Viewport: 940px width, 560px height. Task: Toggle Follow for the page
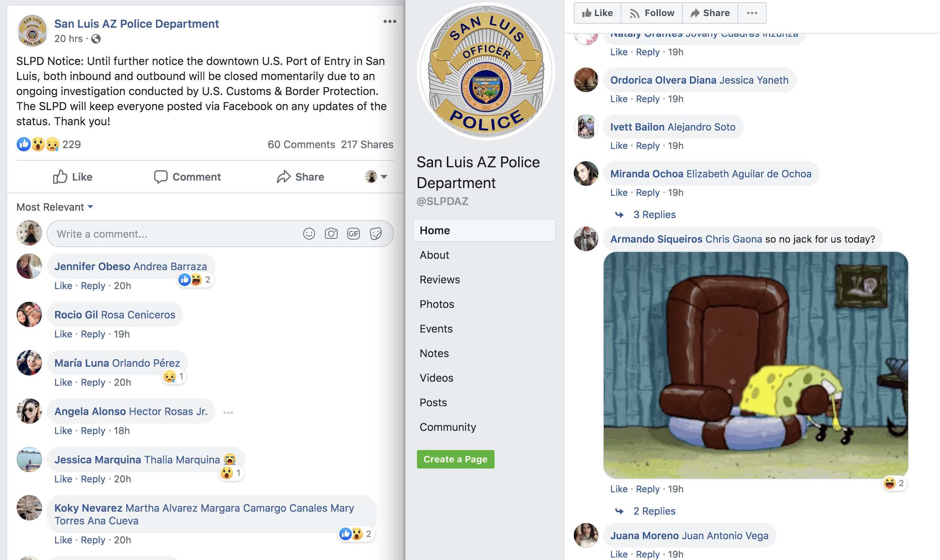tap(652, 13)
